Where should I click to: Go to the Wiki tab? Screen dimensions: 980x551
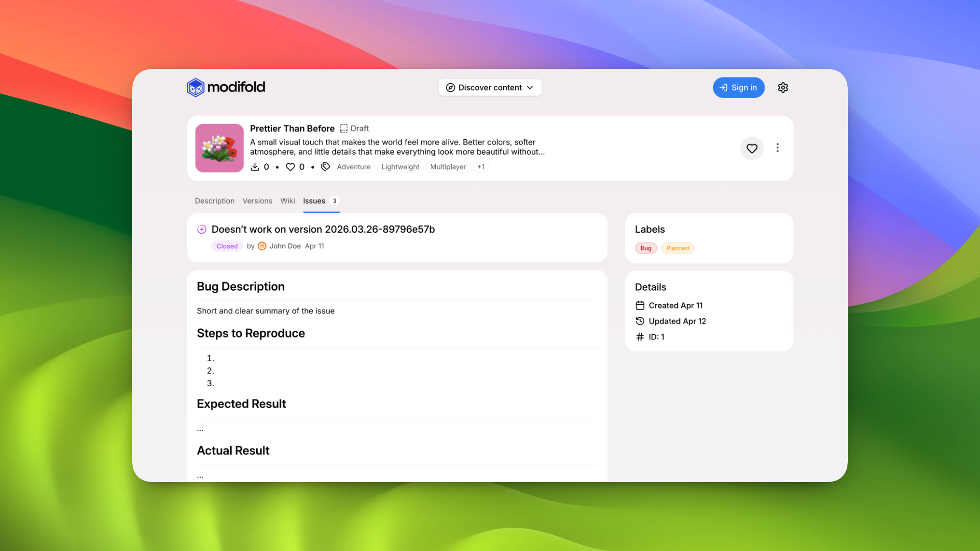coord(287,201)
